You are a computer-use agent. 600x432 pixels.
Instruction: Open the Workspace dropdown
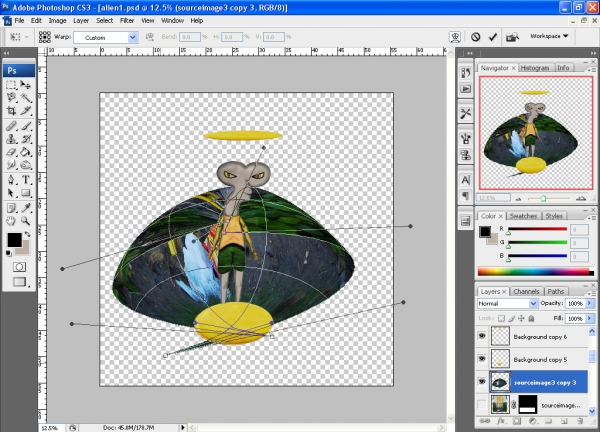[x=549, y=36]
